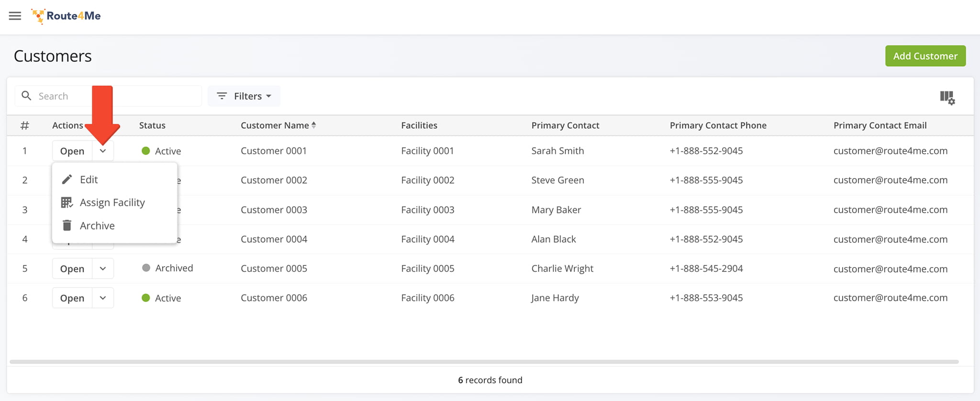980x401 pixels.
Task: Select the Customer 0004 name cell
Action: pos(274,239)
